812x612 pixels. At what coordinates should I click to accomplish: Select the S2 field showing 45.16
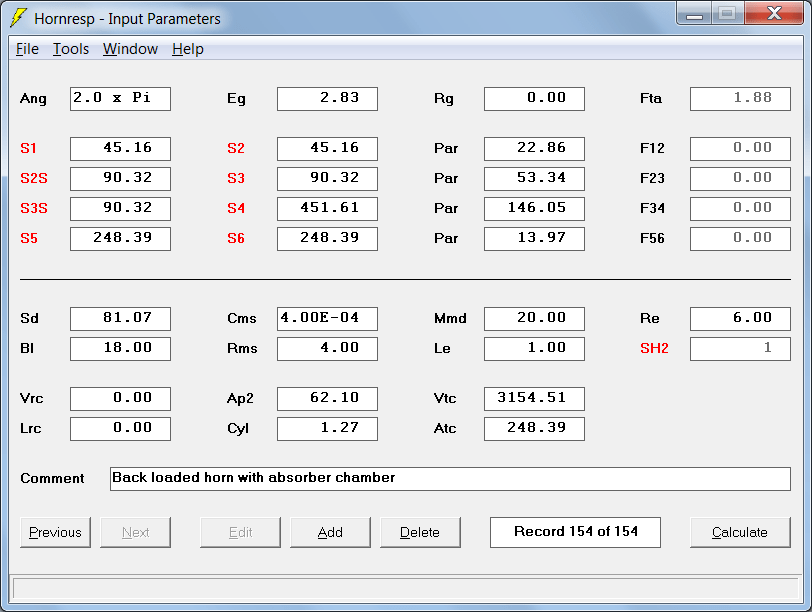tap(327, 149)
